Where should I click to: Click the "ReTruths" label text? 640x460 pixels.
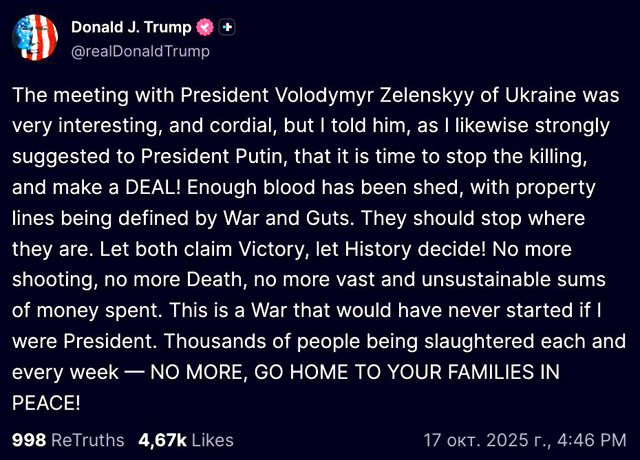(88, 439)
